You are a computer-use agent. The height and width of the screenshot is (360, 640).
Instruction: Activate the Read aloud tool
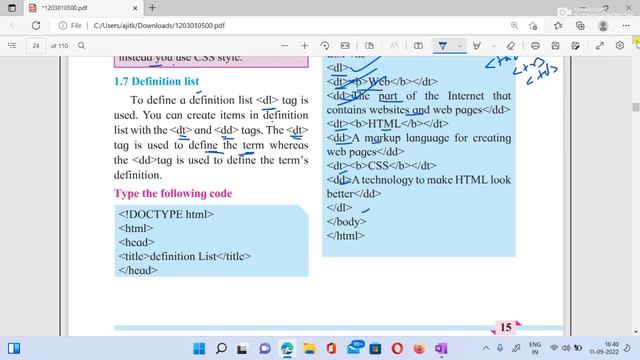pyautogui.click(x=393, y=46)
